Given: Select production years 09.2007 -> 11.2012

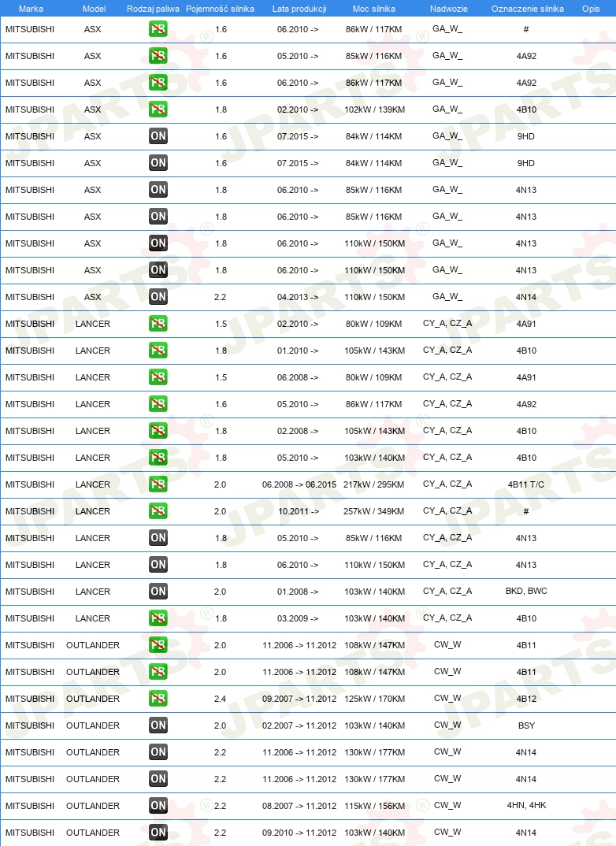Looking at the screenshot, I should coord(299,699).
